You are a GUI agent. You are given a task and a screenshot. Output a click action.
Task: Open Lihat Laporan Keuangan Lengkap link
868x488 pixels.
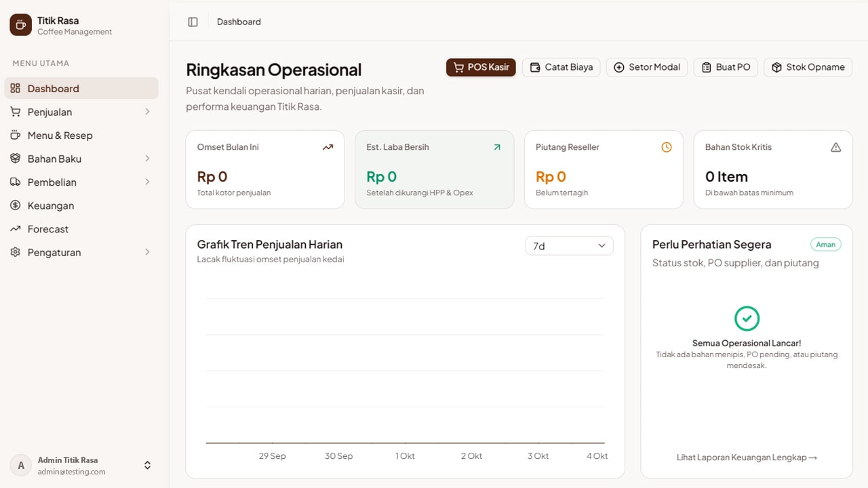point(747,457)
